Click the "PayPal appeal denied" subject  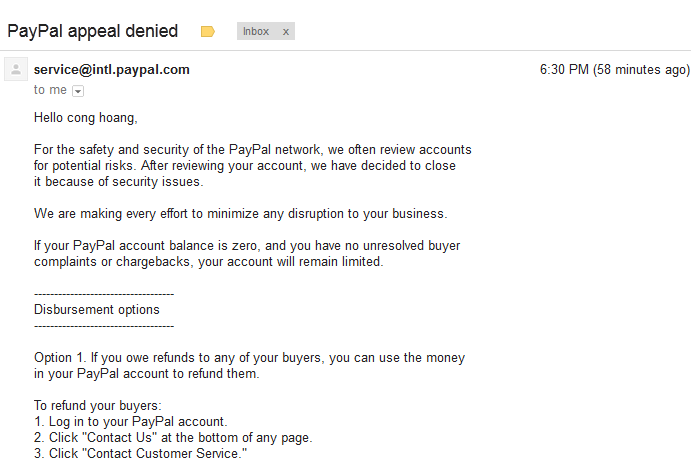pyautogui.click(x=93, y=31)
